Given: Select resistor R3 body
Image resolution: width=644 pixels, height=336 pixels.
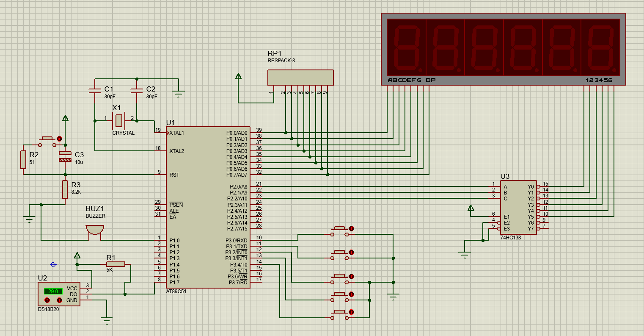Looking at the screenshot, I should [x=65, y=189].
